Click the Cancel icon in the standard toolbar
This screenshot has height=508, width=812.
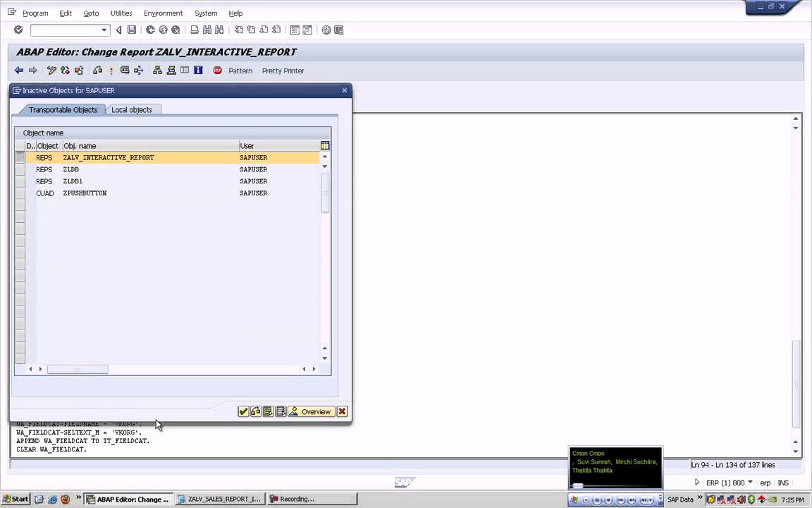tap(176, 30)
